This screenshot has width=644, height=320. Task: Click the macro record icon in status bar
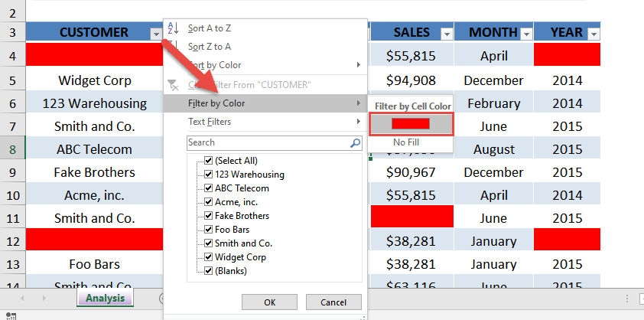tap(11, 316)
